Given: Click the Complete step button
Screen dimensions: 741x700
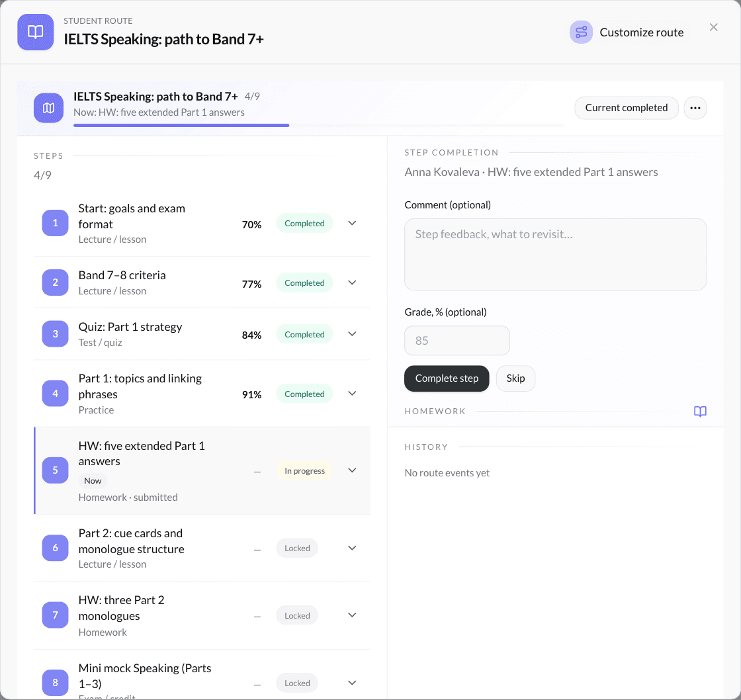Looking at the screenshot, I should coord(447,378).
